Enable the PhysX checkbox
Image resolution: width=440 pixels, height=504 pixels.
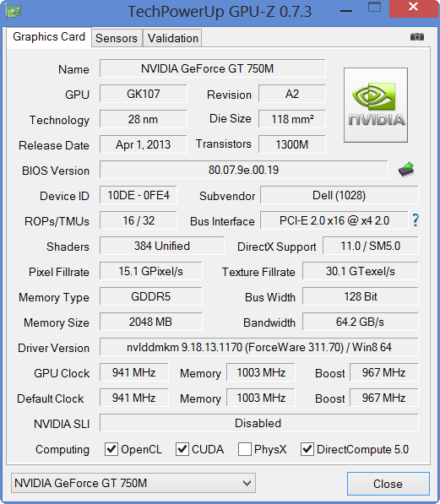(244, 449)
